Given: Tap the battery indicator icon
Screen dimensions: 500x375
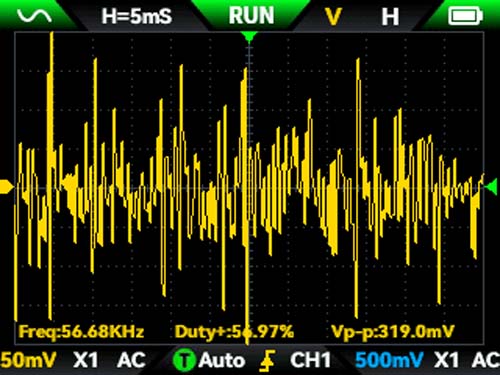Looking at the screenshot, I should pyautogui.click(x=465, y=16).
